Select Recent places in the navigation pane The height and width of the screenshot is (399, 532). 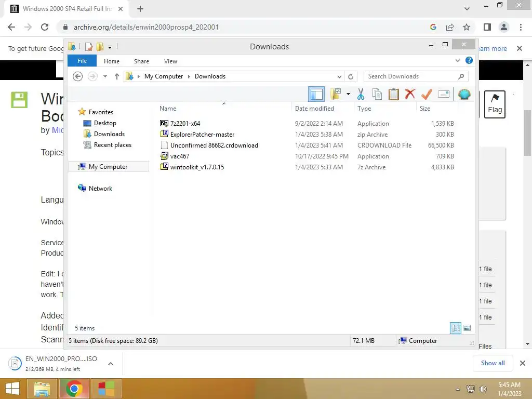click(x=112, y=145)
